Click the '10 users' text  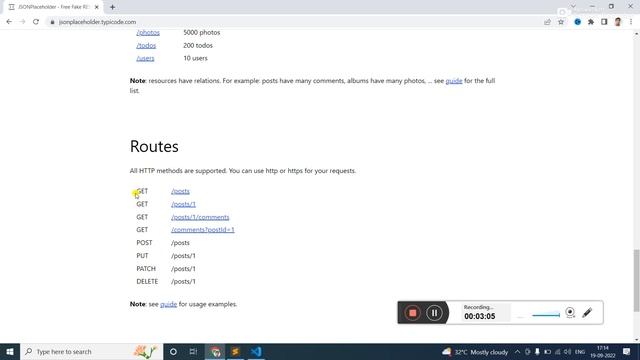pos(196,58)
